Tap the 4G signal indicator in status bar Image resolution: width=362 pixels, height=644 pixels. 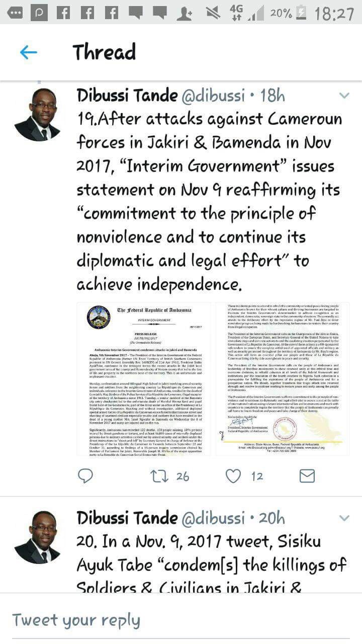[x=237, y=13]
